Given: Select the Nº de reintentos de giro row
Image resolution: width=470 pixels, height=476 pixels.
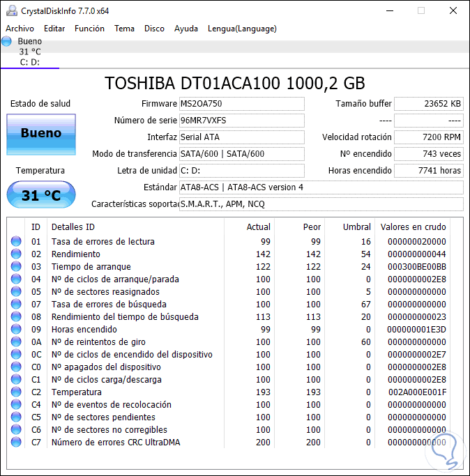Looking at the screenshot, I should pyautogui.click(x=229, y=341).
